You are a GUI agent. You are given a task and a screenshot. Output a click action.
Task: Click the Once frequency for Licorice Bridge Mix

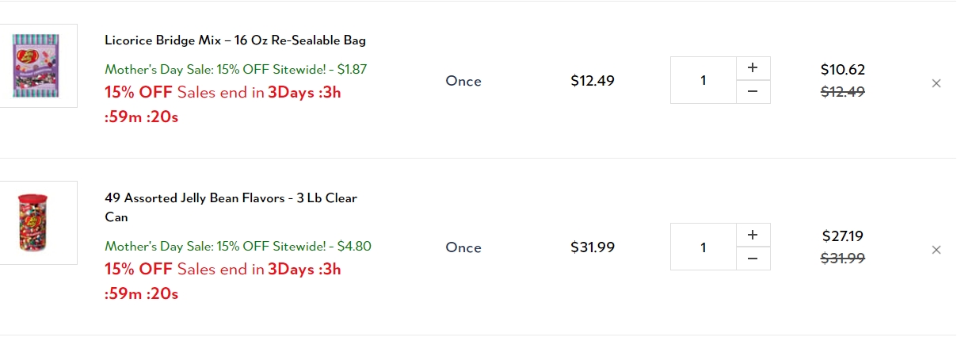(463, 81)
